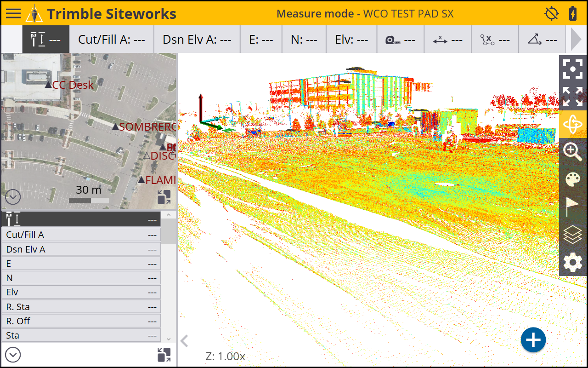Screen dimensions: 588x368
Task: Click the info list scrollbar thumb
Action: [169, 231]
